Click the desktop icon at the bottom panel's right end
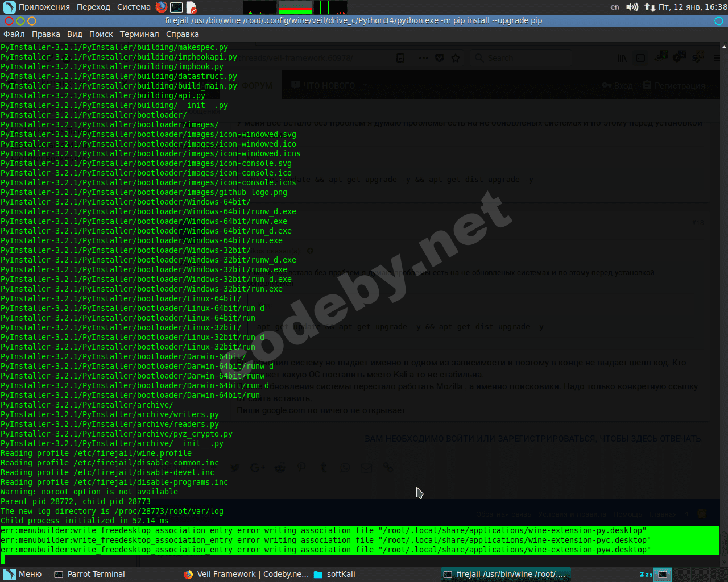This screenshot has width=728, height=582. (x=662, y=575)
